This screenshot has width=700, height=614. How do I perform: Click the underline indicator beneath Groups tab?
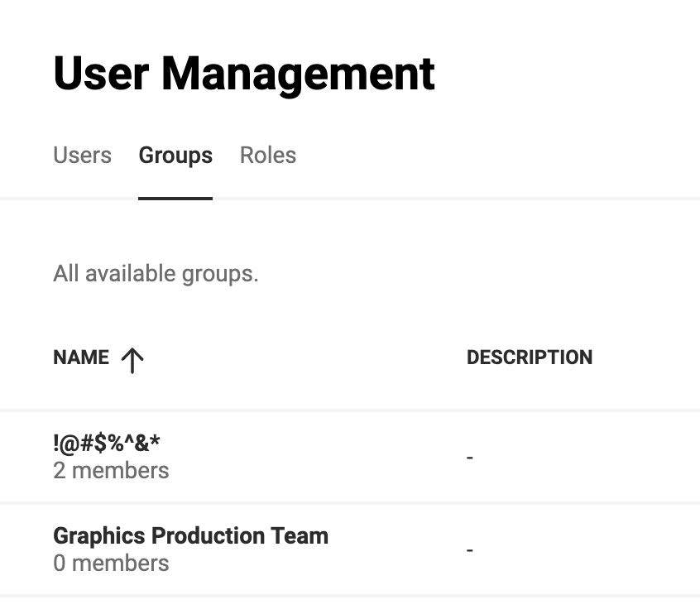tap(175, 199)
